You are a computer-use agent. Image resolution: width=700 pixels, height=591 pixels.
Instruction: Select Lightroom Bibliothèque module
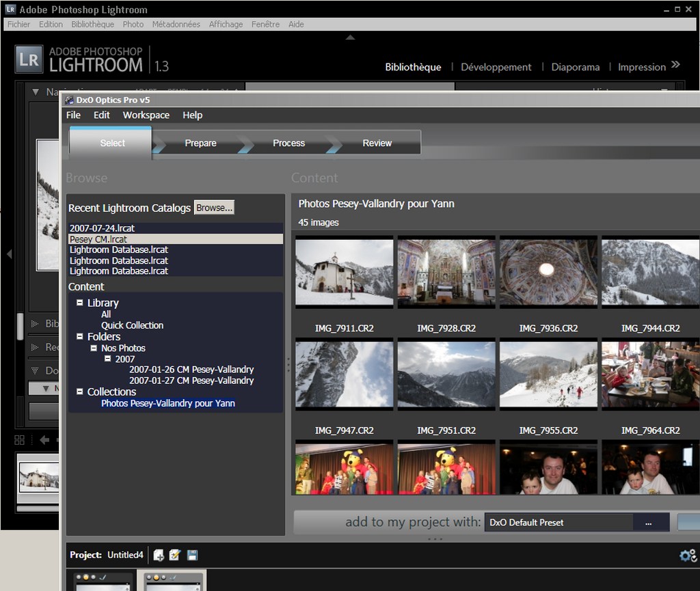pos(413,67)
